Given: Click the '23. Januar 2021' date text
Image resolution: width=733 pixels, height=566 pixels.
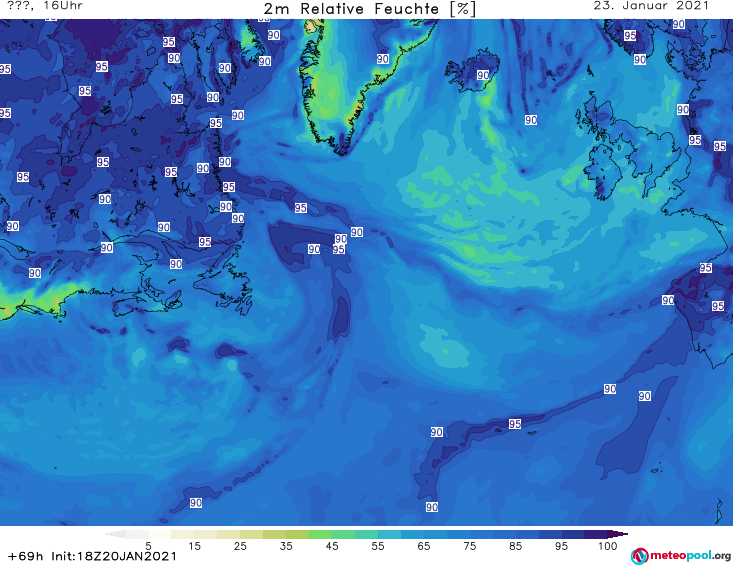Looking at the screenshot, I should pos(651,6).
